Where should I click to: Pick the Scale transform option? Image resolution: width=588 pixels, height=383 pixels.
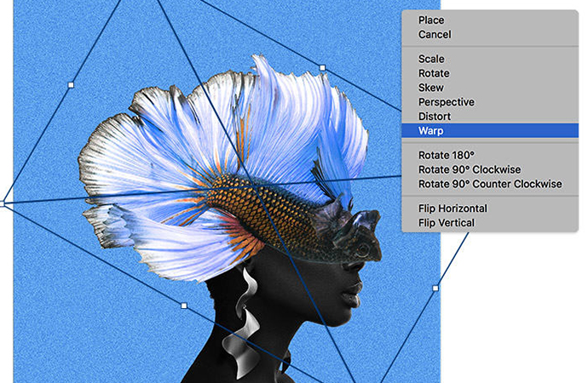pos(490,60)
